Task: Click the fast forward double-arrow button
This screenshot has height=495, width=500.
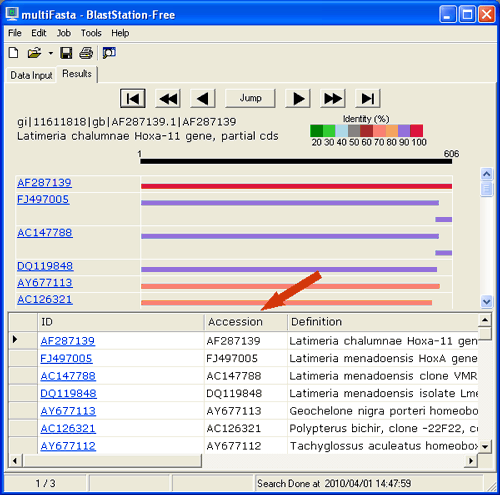Action: pyautogui.click(x=333, y=98)
